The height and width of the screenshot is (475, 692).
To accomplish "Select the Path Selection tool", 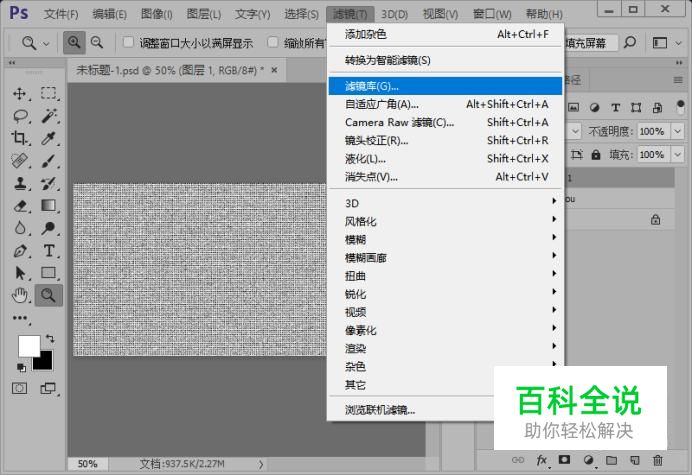I will tap(20, 273).
